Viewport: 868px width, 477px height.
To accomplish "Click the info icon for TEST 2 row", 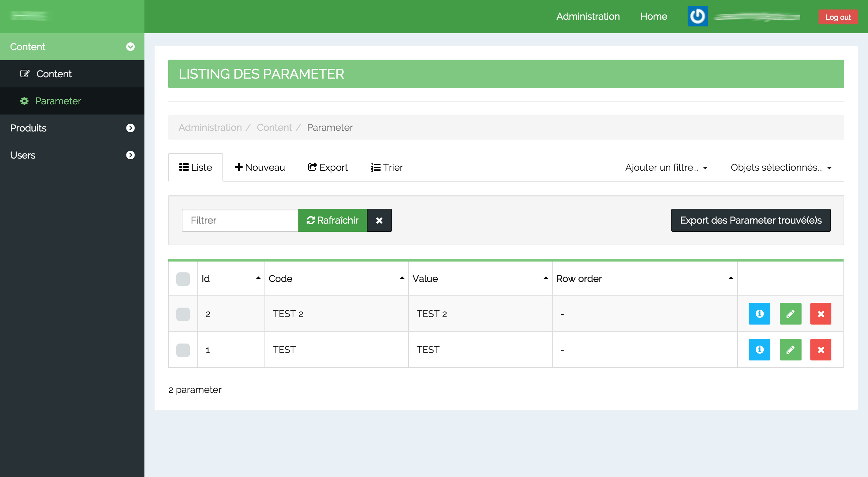I will point(759,314).
